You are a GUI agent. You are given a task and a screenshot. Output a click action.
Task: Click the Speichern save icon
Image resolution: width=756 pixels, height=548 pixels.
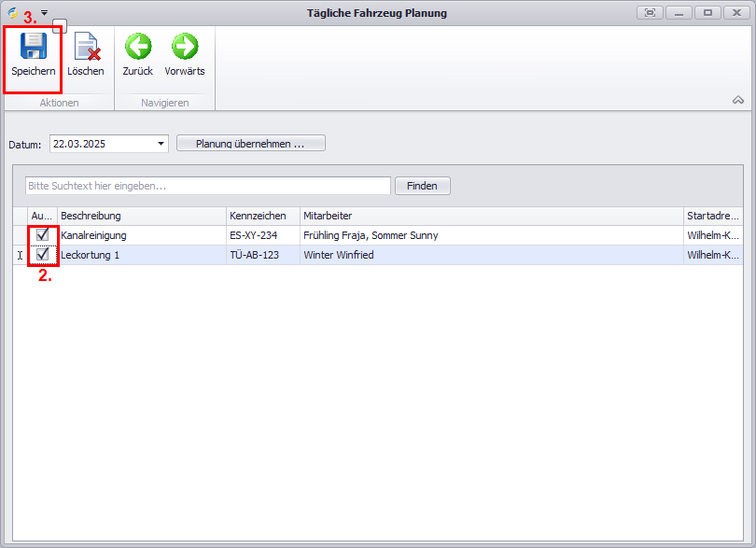click(34, 47)
